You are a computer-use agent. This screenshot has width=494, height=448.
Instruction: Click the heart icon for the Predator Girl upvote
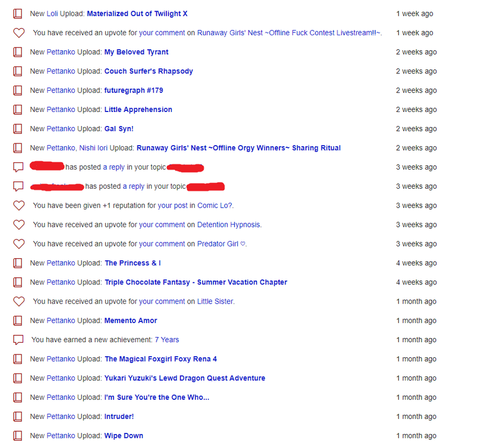coord(19,244)
